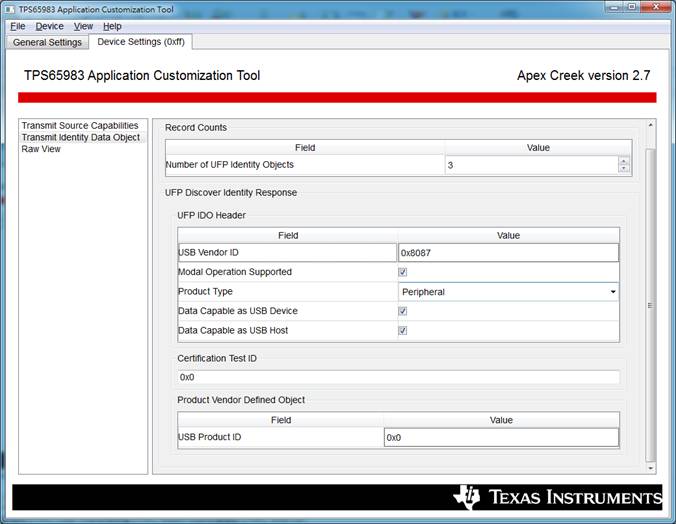Screen dimensions: 676x524
Task: Open the File menu
Action: [18, 26]
